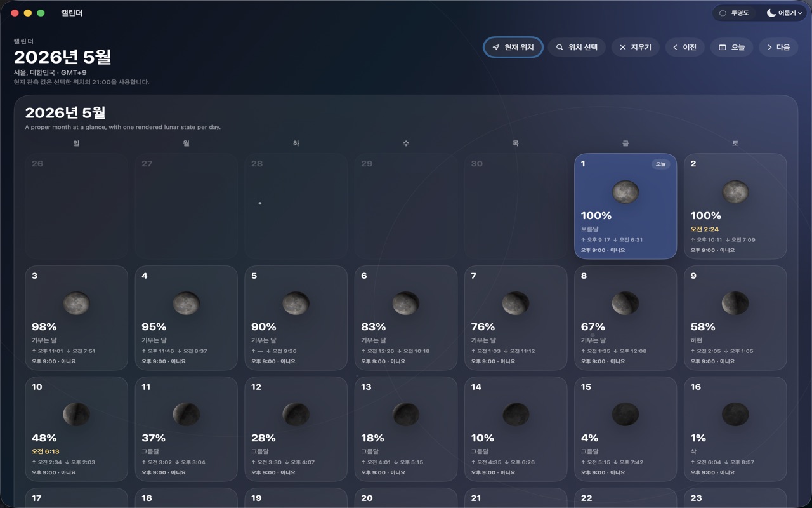
Task: Click the magnifier icon in 위치 선택
Action: pyautogui.click(x=560, y=48)
